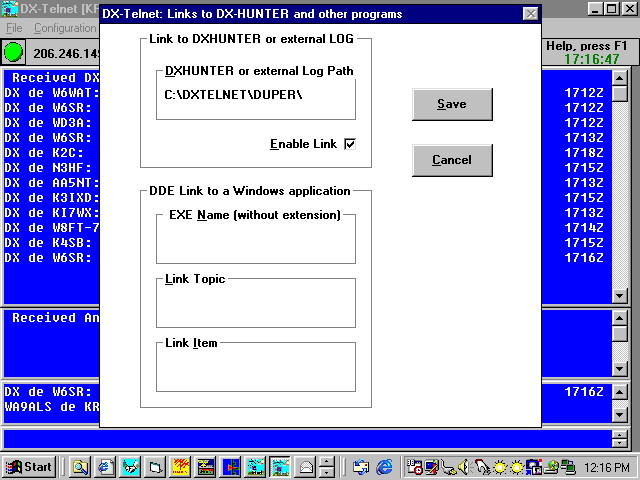This screenshot has width=640, height=480.
Task: Click the Received DX pane scroll up arrow
Action: click(x=620, y=78)
